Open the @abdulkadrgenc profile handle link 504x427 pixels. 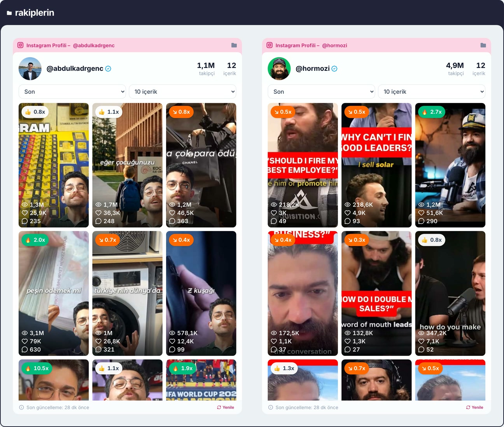75,68
